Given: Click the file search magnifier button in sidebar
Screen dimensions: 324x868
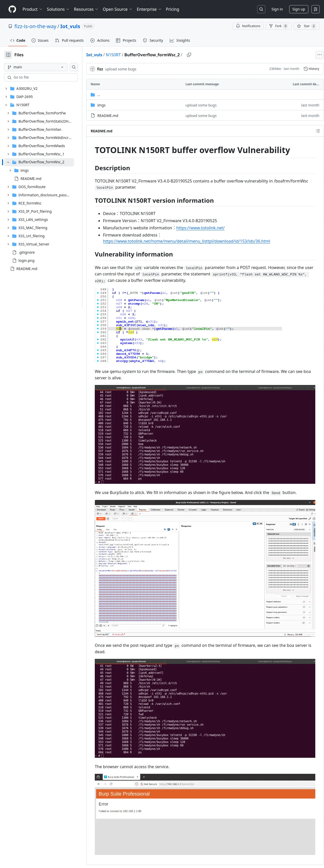Looking at the screenshot, I should click(74, 67).
